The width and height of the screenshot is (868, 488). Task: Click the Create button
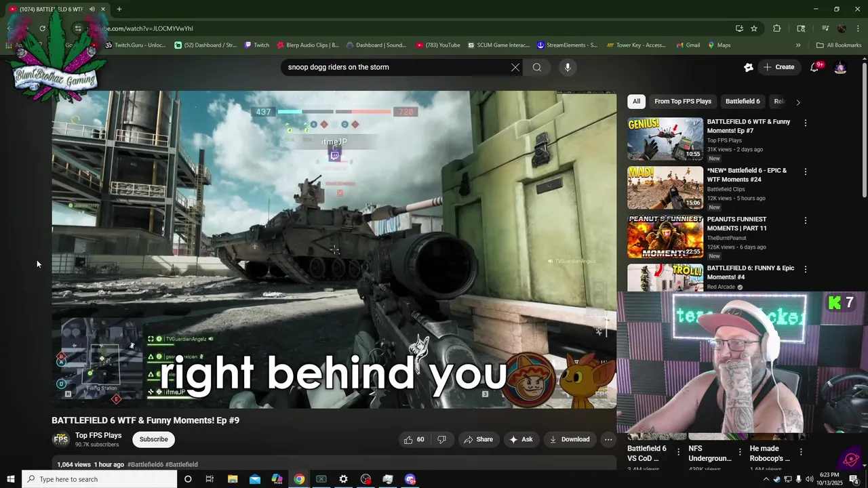coord(778,67)
